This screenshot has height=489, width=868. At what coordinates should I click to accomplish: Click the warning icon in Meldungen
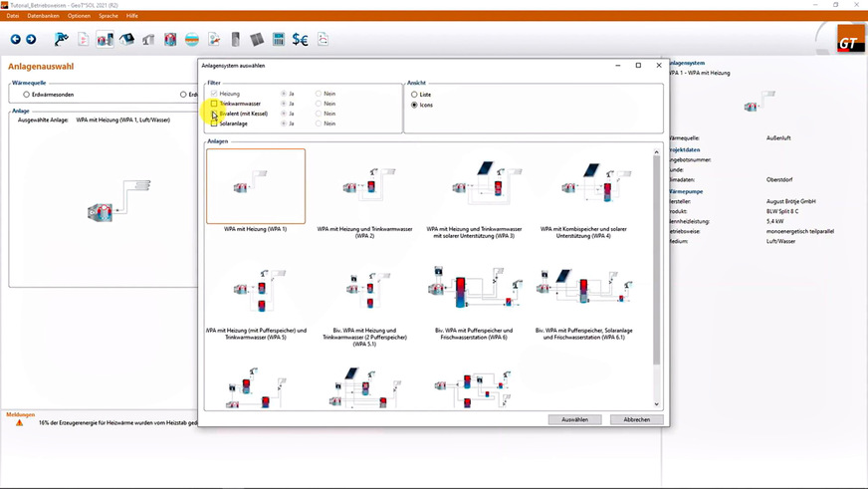tap(19, 422)
